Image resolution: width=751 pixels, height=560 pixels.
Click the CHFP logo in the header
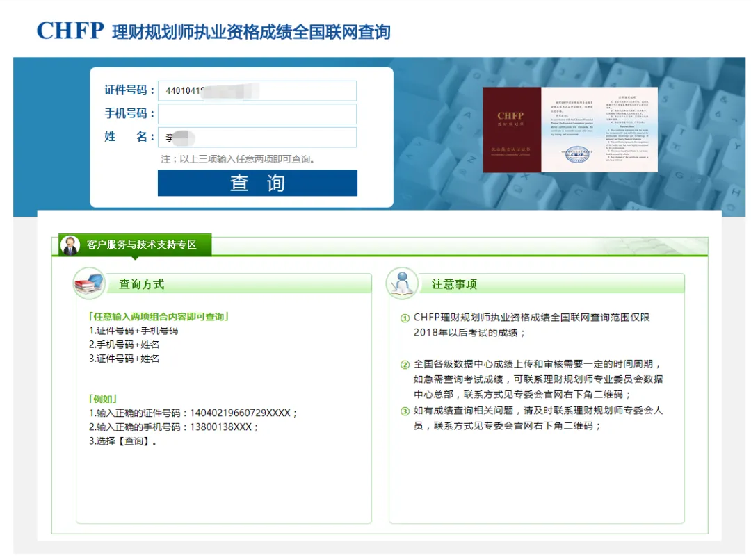[x=70, y=31]
